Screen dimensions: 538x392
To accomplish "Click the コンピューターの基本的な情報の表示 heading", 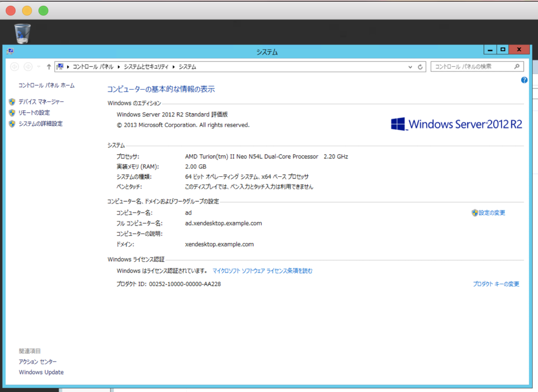I will pyautogui.click(x=161, y=89).
